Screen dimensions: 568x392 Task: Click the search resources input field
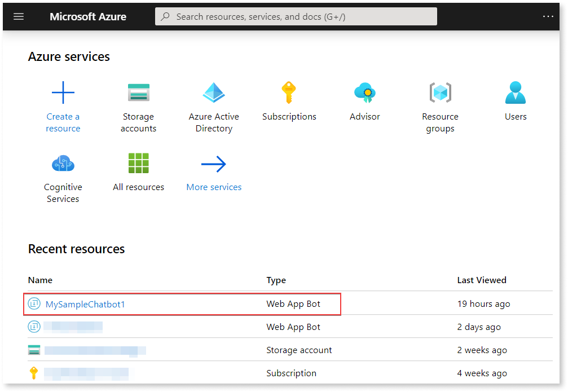pos(296,16)
